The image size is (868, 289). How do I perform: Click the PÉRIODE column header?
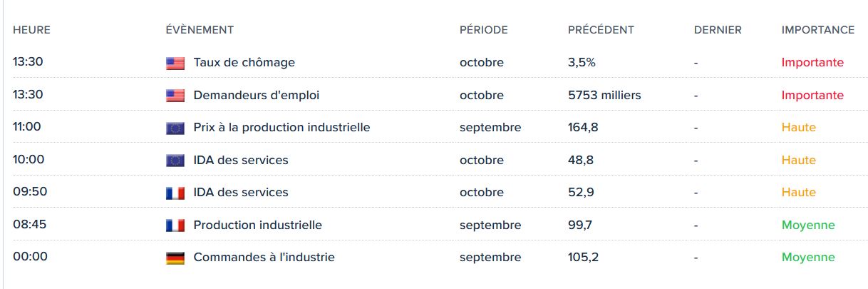[x=483, y=30]
